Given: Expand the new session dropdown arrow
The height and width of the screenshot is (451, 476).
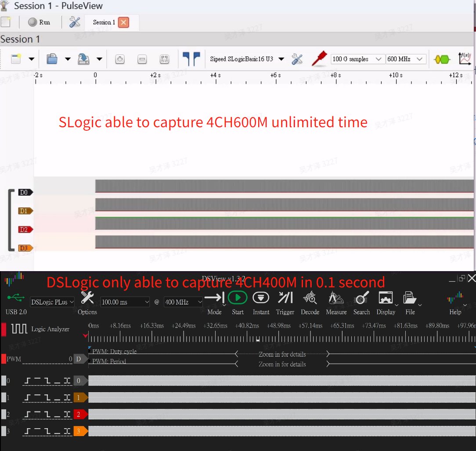Looking at the screenshot, I should [31, 59].
